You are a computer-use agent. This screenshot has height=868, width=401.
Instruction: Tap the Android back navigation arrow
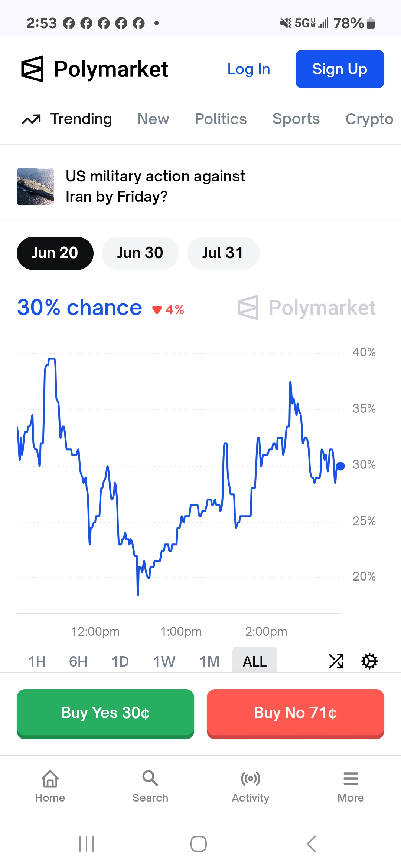[311, 844]
